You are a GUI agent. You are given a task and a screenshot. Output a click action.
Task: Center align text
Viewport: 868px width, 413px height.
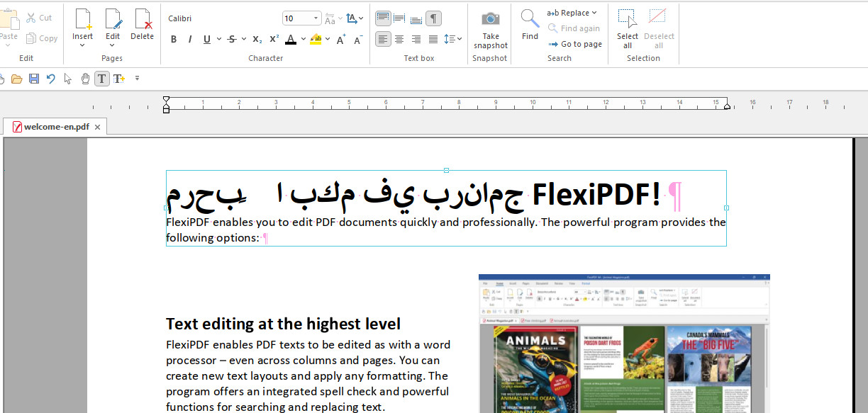click(399, 40)
